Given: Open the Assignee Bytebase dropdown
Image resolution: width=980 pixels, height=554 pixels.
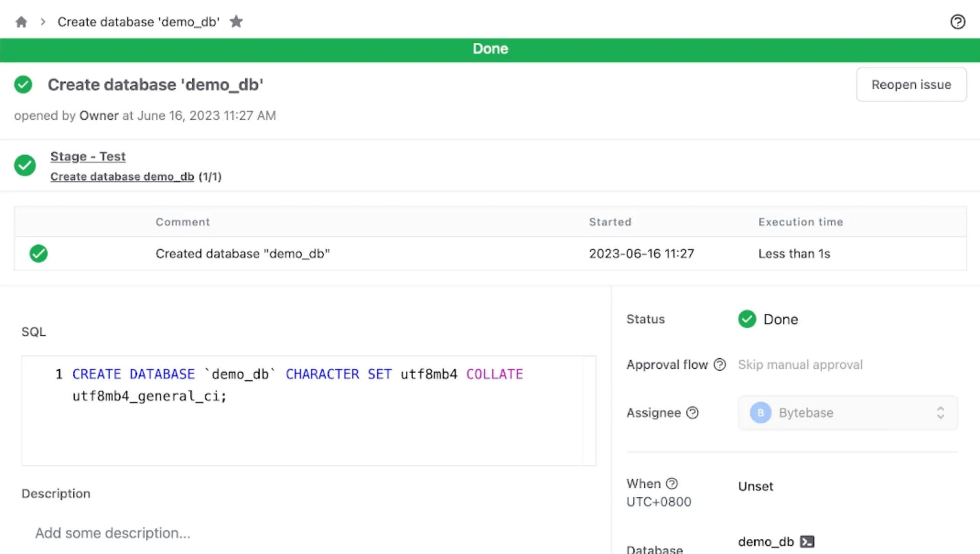Looking at the screenshot, I should [x=848, y=413].
